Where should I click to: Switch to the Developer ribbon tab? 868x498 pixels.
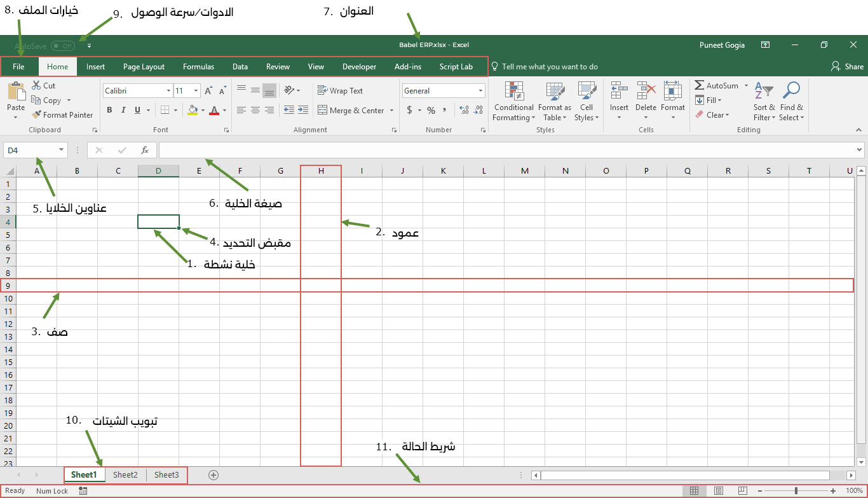point(359,66)
